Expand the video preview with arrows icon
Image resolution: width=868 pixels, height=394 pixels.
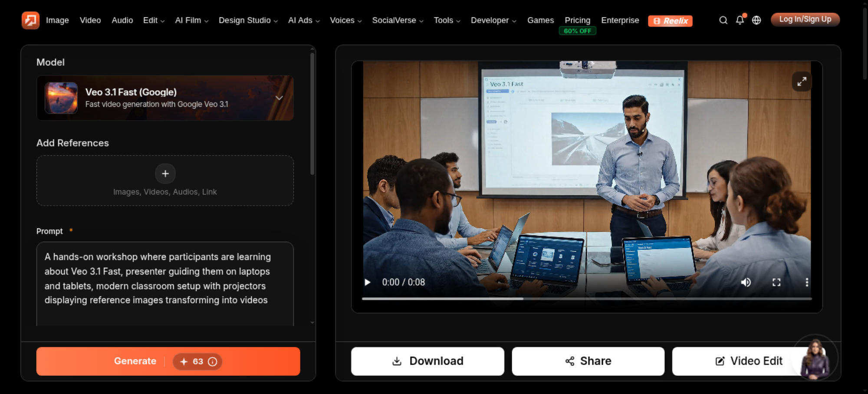pos(802,81)
